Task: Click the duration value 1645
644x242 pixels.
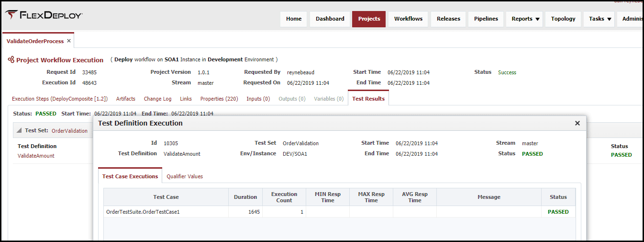Action: (x=254, y=212)
